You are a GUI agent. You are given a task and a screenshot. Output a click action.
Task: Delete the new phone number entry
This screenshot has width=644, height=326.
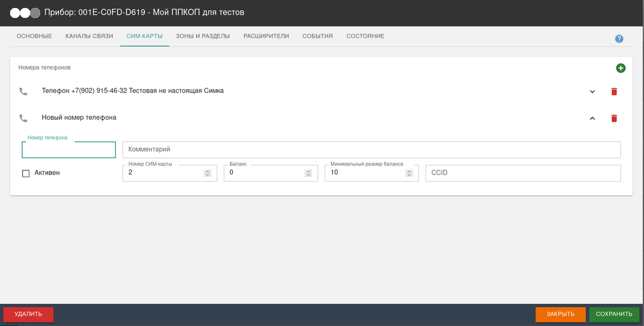[614, 118]
